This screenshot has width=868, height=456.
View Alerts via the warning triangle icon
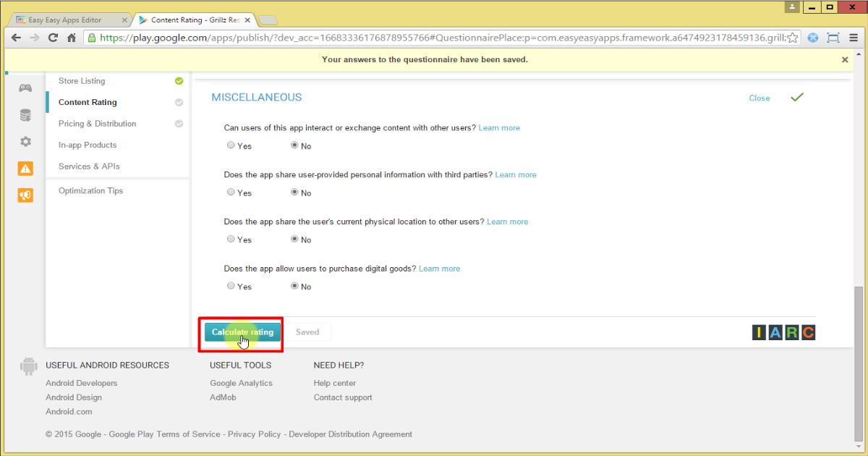coord(25,168)
